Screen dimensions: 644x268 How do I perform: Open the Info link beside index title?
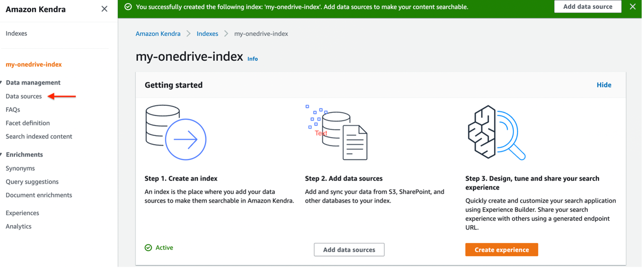pyautogui.click(x=253, y=59)
